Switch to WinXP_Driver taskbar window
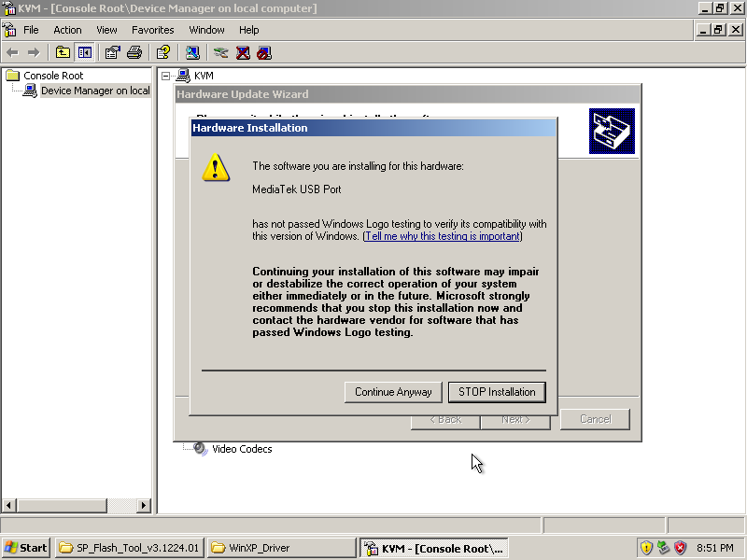The width and height of the screenshot is (747, 560). (x=282, y=548)
